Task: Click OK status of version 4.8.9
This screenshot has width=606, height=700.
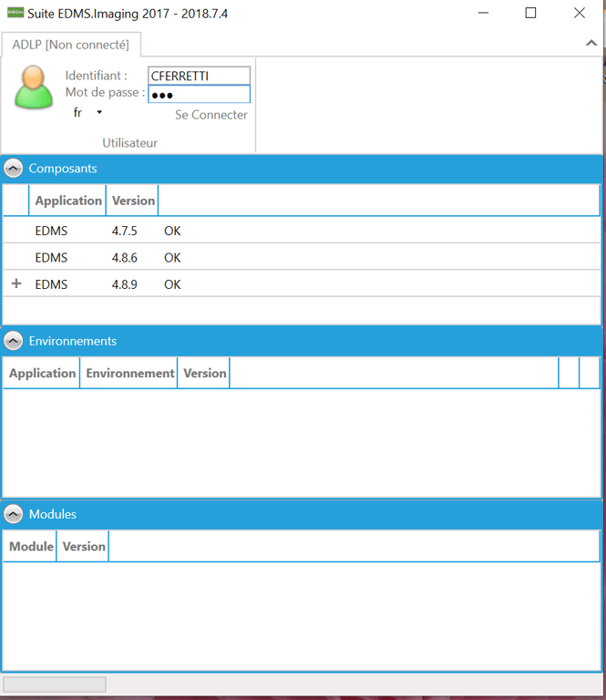Action: [172, 284]
